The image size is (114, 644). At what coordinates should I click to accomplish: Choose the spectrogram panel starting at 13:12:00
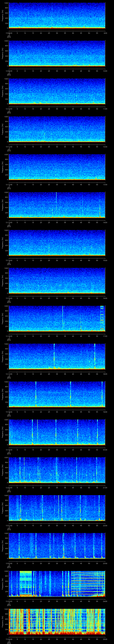tap(57, 167)
